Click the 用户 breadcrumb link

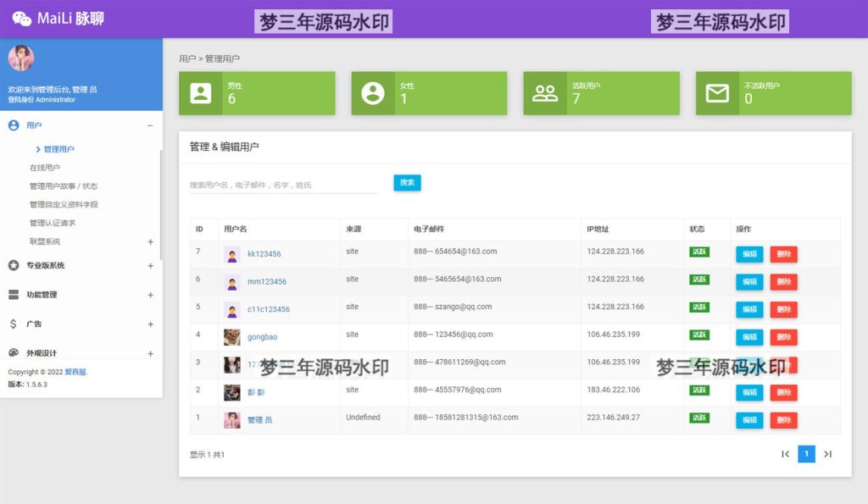(187, 58)
